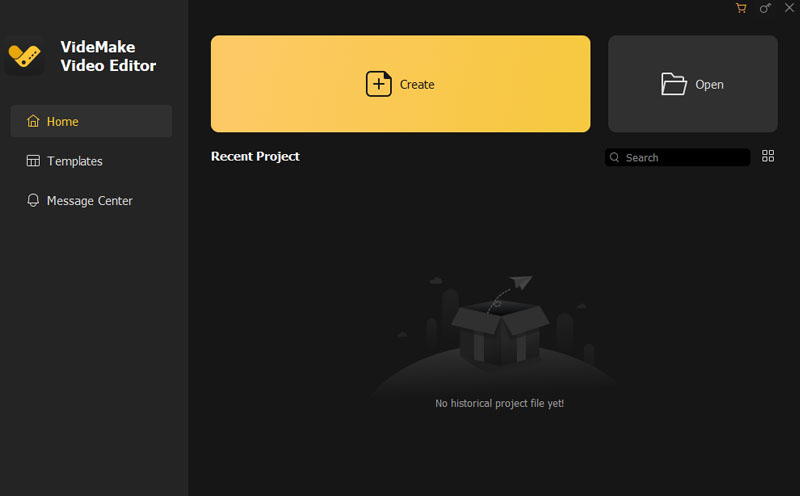The image size is (800, 496).
Task: Click the VideMake logo icon
Action: 24,56
